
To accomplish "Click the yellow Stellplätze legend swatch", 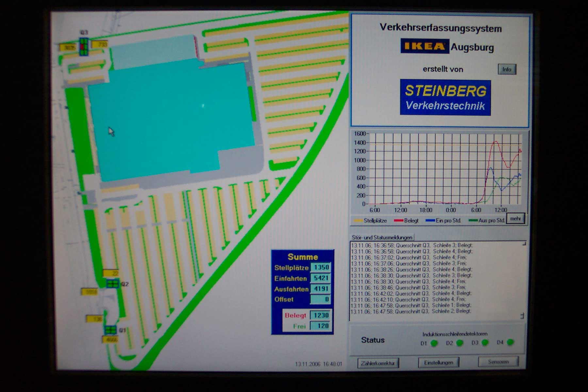I will 358,221.
